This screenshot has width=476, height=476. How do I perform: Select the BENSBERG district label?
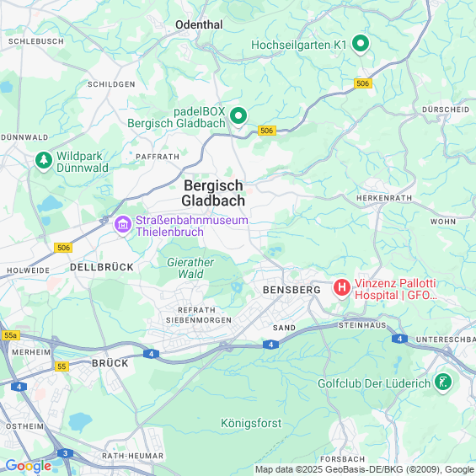tap(291, 290)
